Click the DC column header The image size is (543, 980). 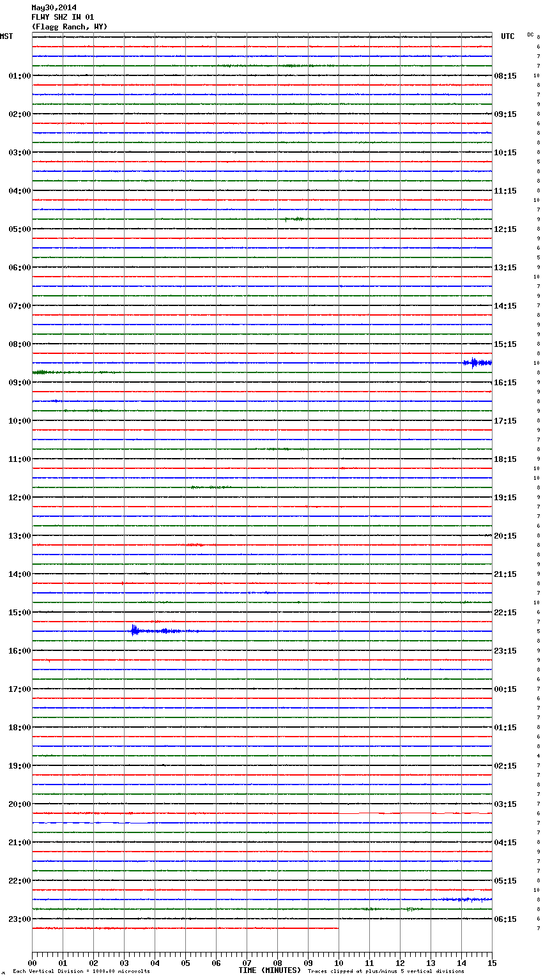coord(530,34)
